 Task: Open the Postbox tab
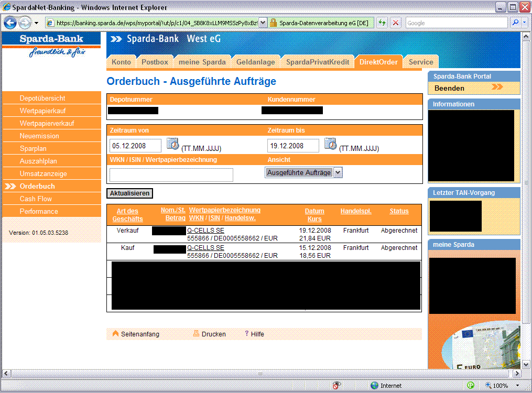pos(155,62)
